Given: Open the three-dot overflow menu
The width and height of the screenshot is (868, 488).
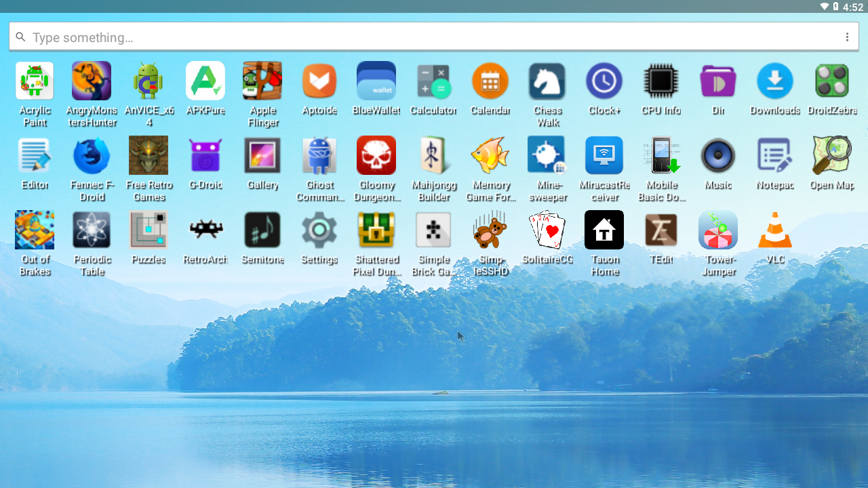Looking at the screenshot, I should [847, 37].
